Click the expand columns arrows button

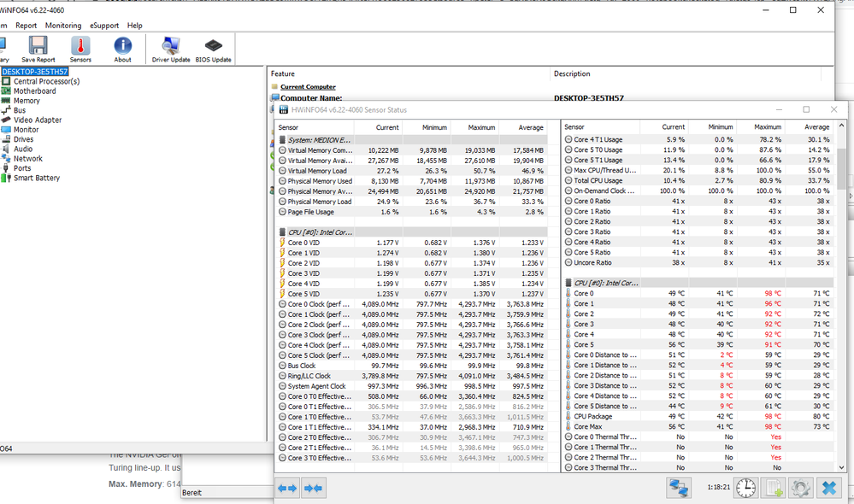(x=288, y=488)
